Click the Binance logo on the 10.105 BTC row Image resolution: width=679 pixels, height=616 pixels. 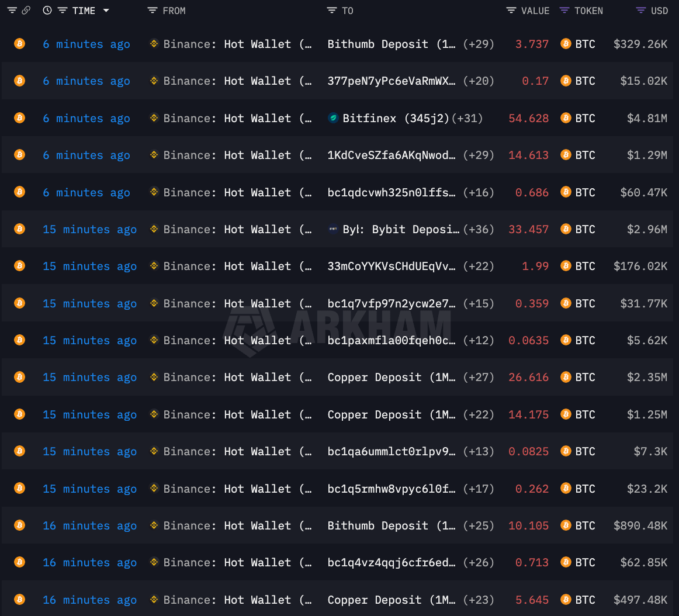[154, 525]
